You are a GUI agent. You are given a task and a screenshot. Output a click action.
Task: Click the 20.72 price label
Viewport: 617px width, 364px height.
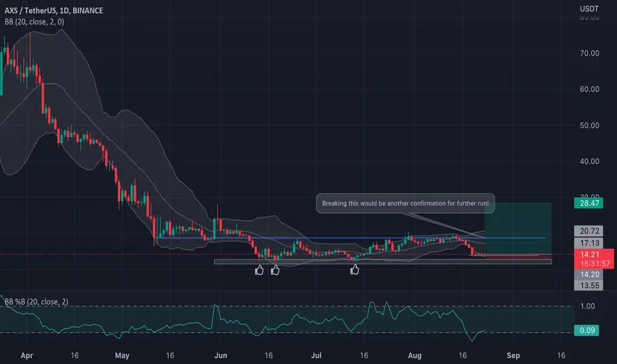pyautogui.click(x=589, y=231)
